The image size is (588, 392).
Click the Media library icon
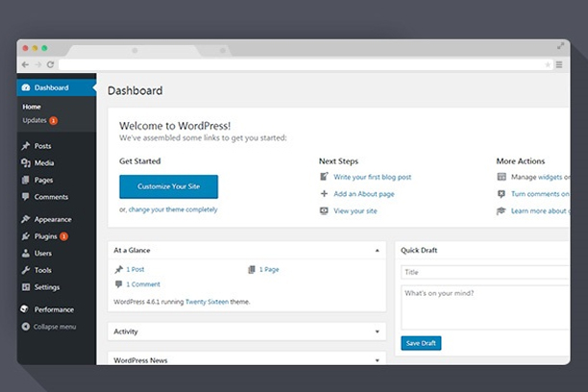point(26,162)
